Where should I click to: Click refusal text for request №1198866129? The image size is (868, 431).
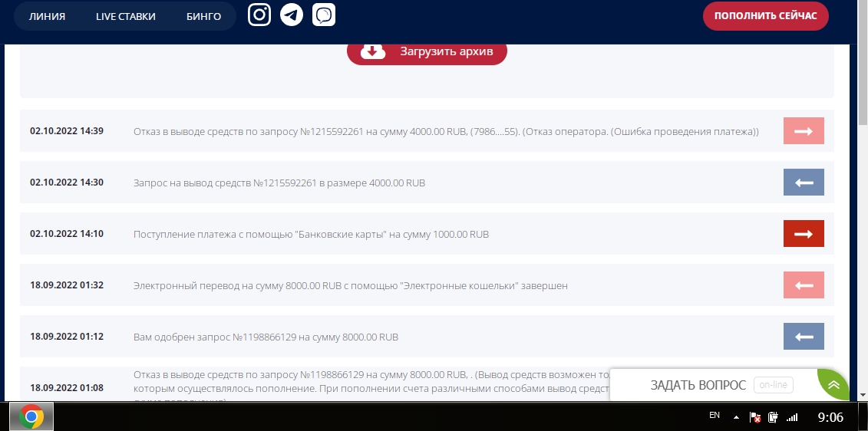pyautogui.click(x=371, y=385)
